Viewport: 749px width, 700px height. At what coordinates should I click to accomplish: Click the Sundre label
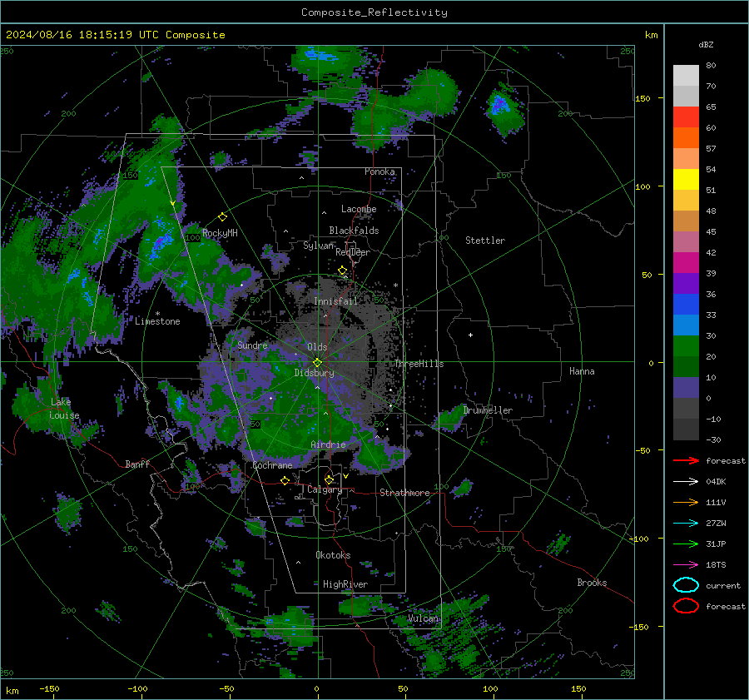point(253,345)
